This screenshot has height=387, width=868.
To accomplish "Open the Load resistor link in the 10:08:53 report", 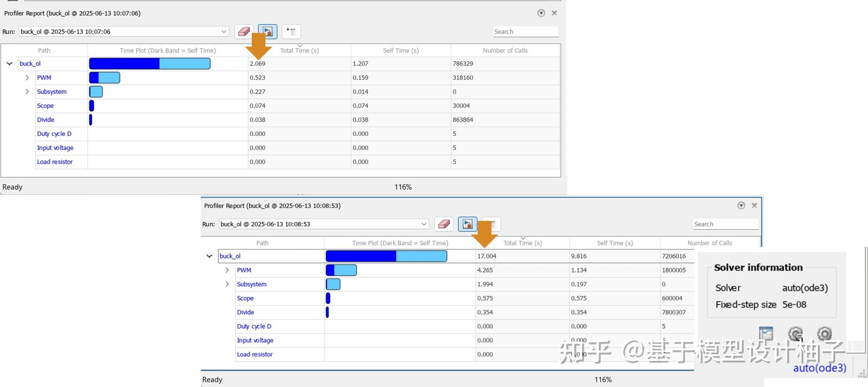I will pos(255,355).
